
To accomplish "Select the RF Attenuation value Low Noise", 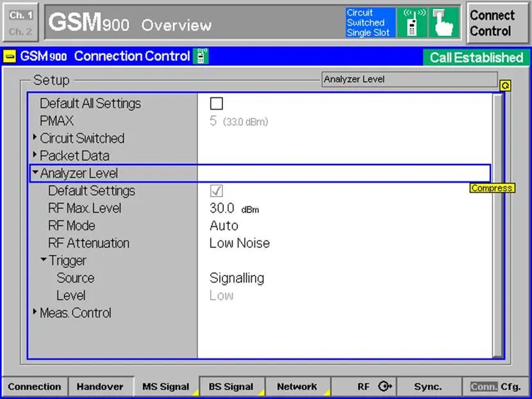I will coord(240,243).
